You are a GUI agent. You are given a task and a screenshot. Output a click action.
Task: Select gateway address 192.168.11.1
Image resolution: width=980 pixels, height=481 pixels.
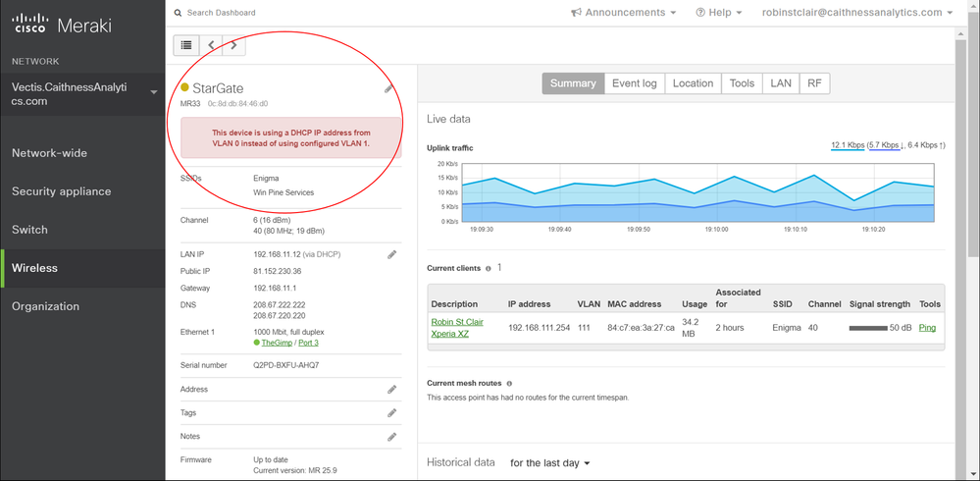pos(275,289)
